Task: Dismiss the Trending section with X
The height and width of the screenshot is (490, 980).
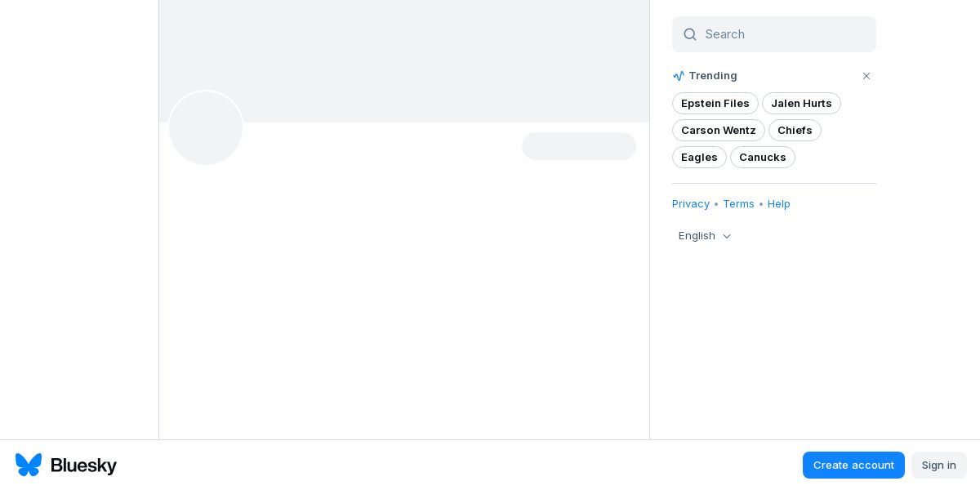Action: pos(866,76)
